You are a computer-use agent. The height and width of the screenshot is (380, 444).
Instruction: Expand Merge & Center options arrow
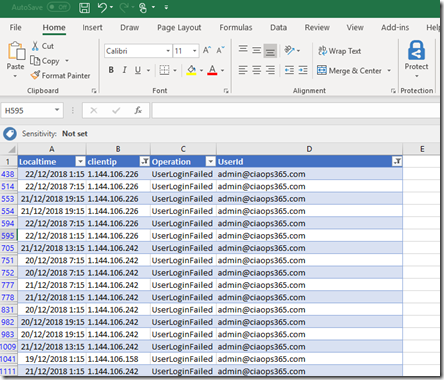pos(389,70)
